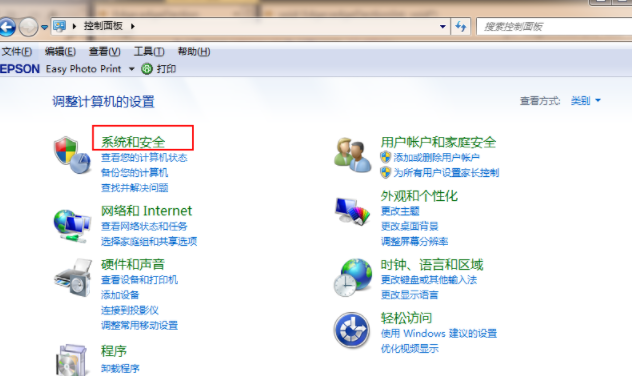
Task: Click the greyed forward navigation arrow
Action: tap(28, 27)
